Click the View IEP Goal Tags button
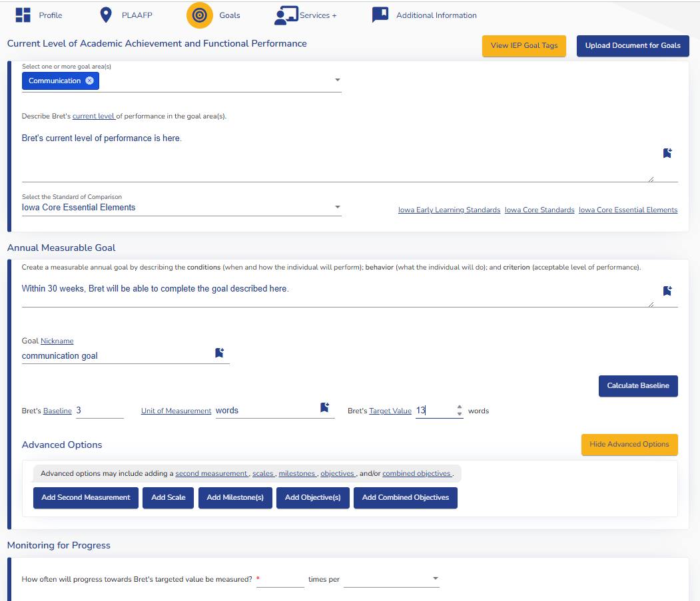The image size is (700, 601). pos(524,46)
